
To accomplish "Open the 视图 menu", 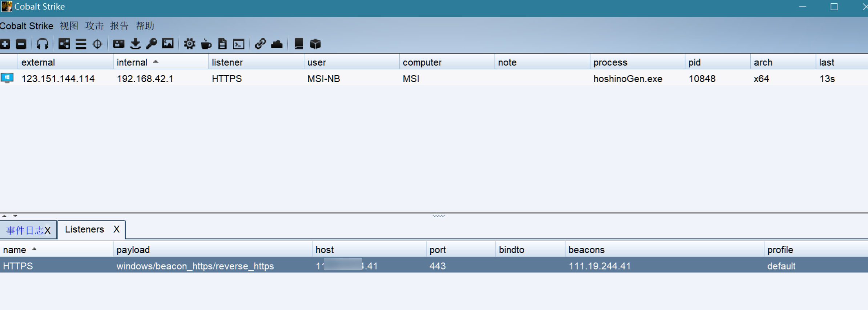I will pyautogui.click(x=69, y=26).
